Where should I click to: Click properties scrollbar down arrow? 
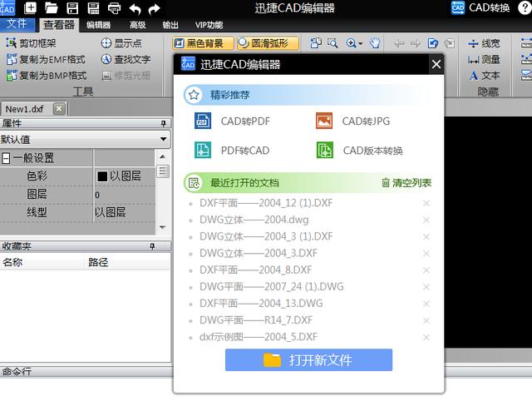click(x=163, y=227)
